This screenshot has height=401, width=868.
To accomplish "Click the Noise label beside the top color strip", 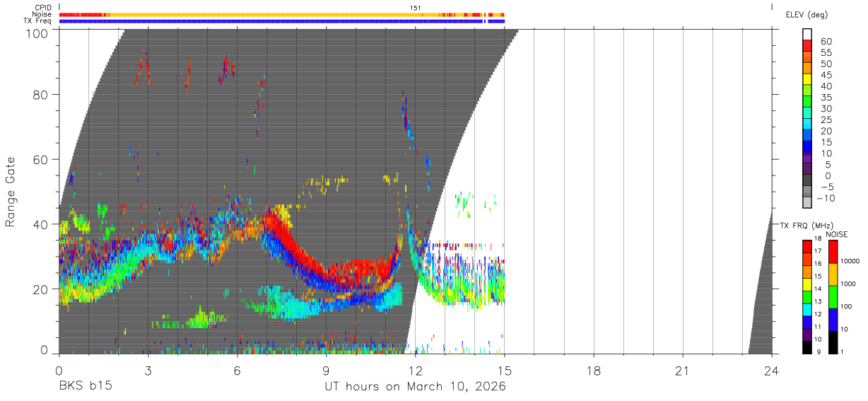I will coord(43,14).
